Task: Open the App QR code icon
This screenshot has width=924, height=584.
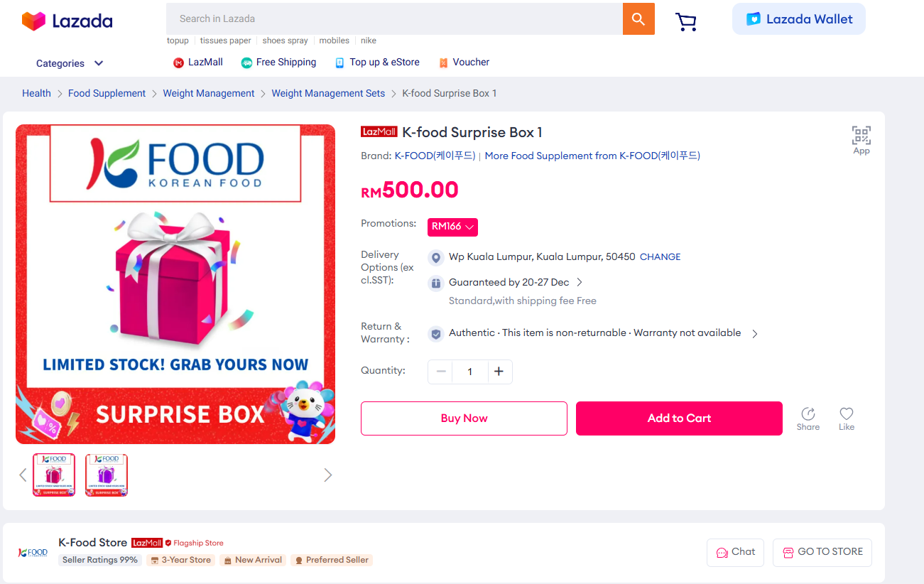Action: pos(861,139)
